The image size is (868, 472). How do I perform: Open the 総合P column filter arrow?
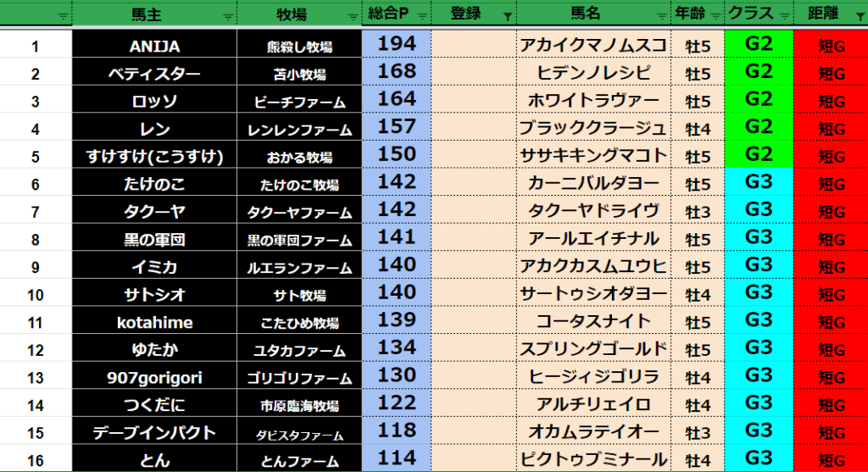[x=421, y=16]
